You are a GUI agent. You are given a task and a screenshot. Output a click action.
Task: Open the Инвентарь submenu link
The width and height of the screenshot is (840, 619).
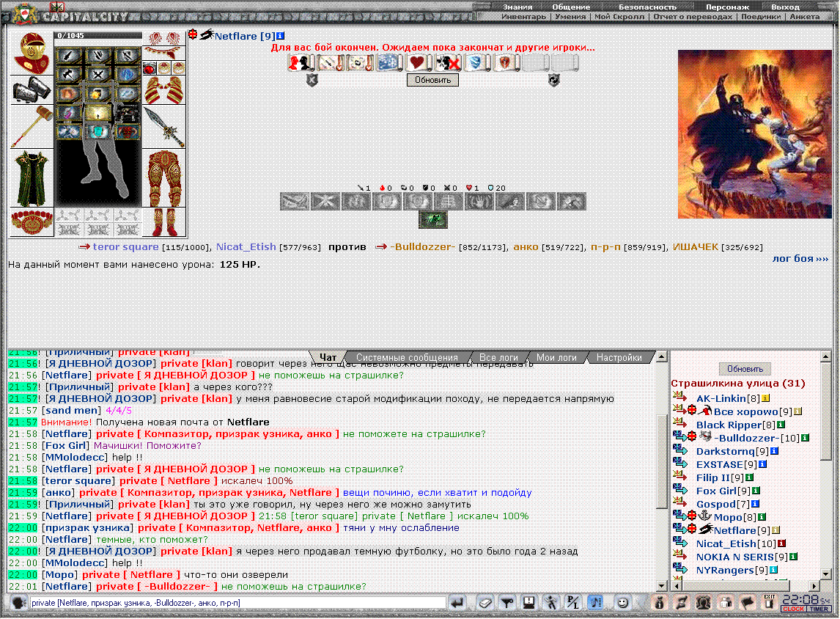tap(523, 17)
